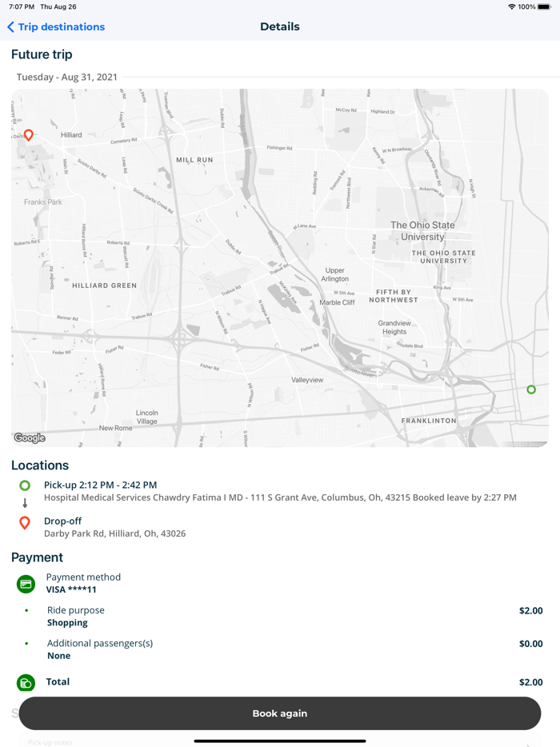This screenshot has height=747, width=560.
Task: Tap the back chevron arrow
Action: coord(10,26)
